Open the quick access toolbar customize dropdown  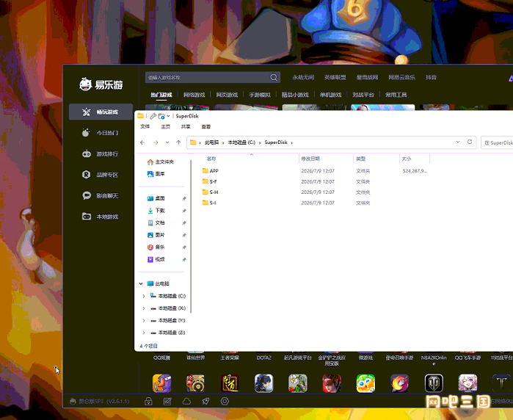[x=168, y=116]
